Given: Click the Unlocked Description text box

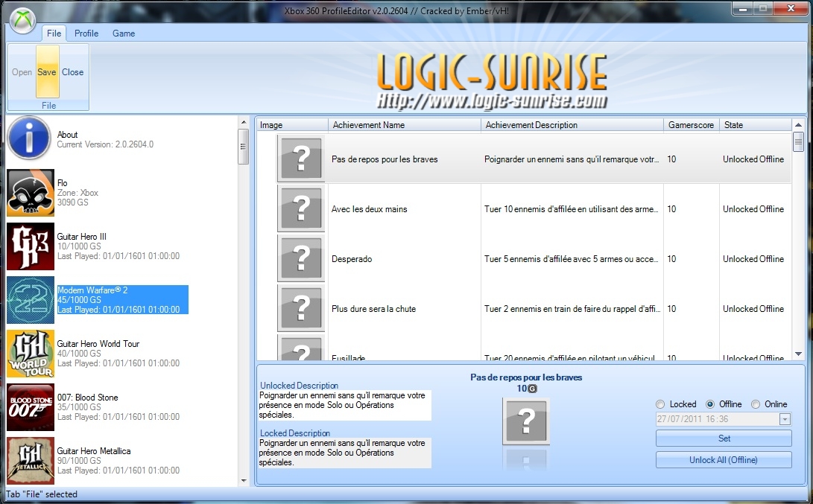Looking at the screenshot, I should click(x=345, y=405).
